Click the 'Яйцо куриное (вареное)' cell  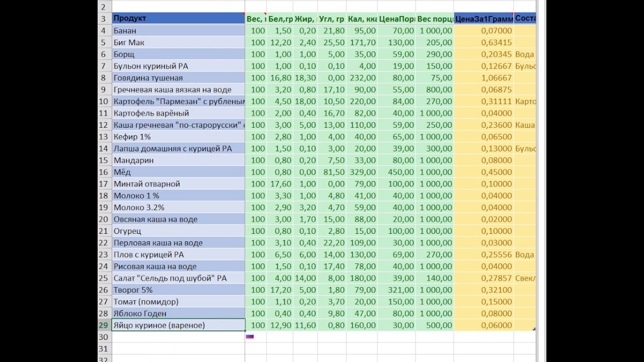[178, 325]
